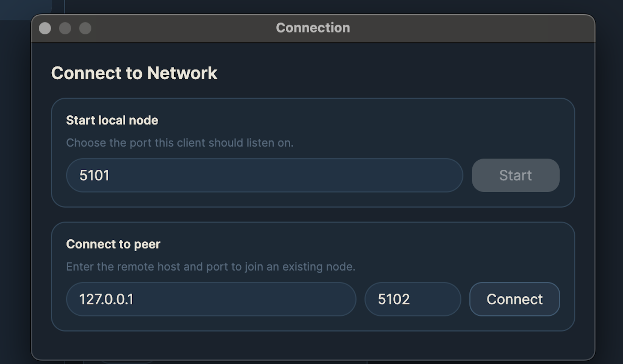
Task: Select the Start local node section label
Action: [x=112, y=120]
